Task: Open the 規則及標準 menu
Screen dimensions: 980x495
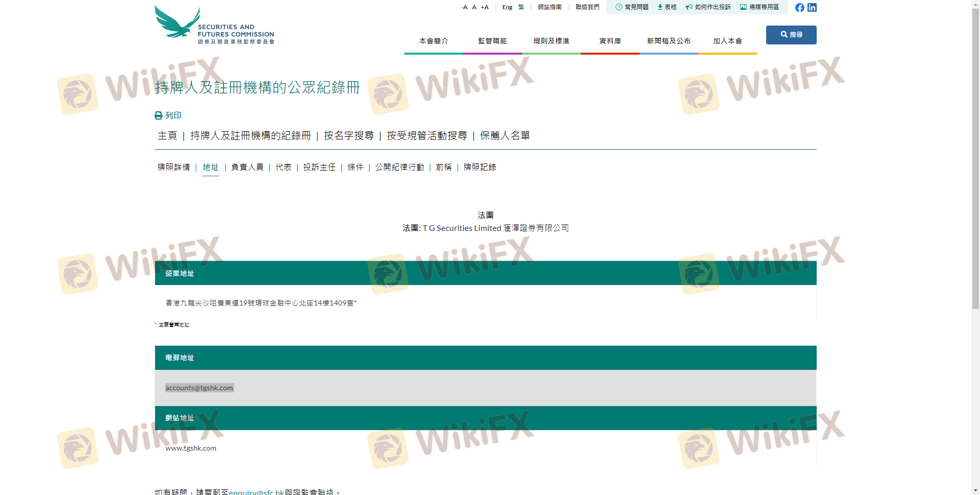Action: (x=551, y=41)
